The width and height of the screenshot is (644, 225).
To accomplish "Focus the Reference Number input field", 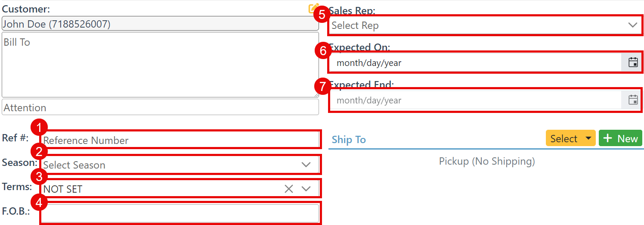I will tap(180, 140).
